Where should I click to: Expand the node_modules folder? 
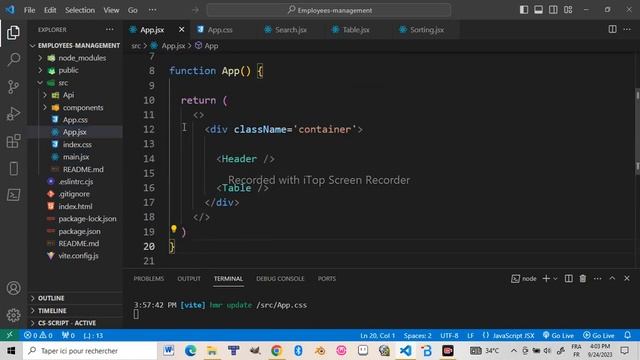point(75,58)
